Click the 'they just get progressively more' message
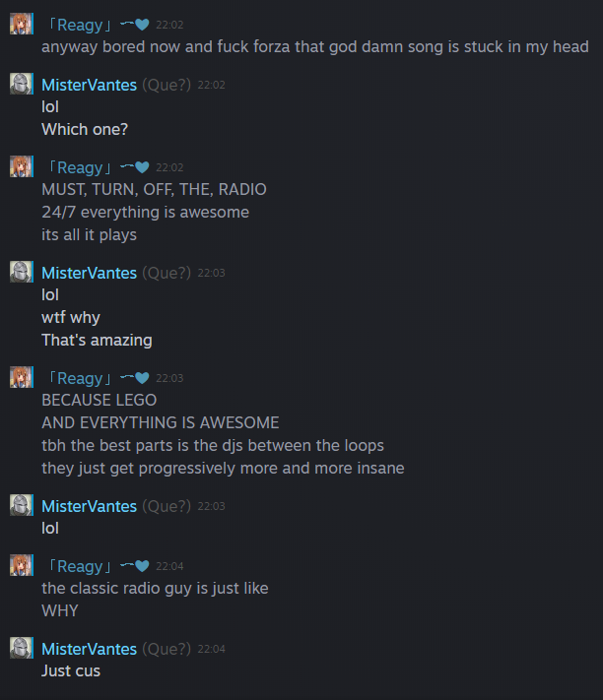Screen dimensions: 603x700 point(223,469)
